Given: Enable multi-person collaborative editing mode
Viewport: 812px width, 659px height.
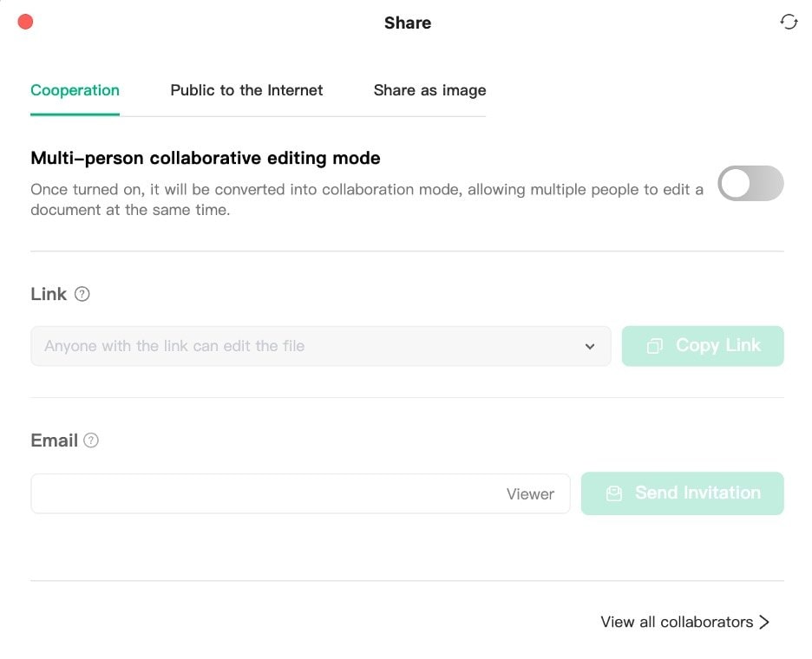Looking at the screenshot, I should click(x=750, y=183).
